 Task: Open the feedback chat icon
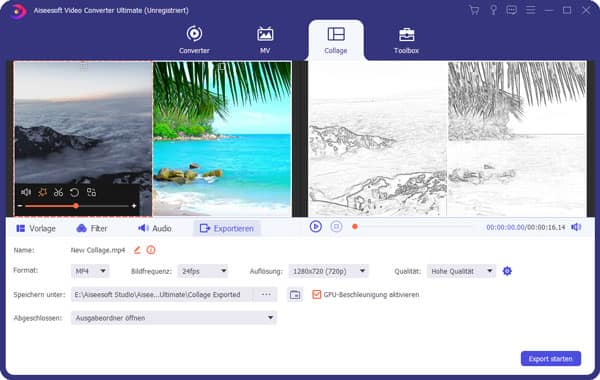coord(512,10)
